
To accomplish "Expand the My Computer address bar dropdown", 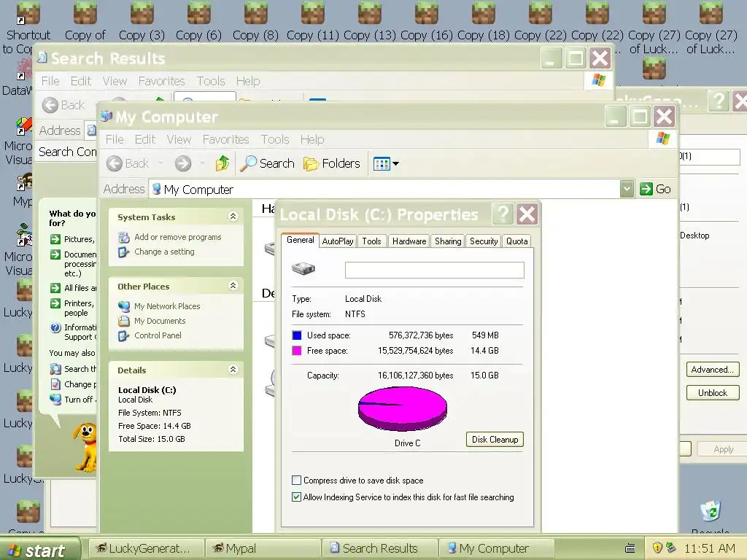I will point(627,189).
